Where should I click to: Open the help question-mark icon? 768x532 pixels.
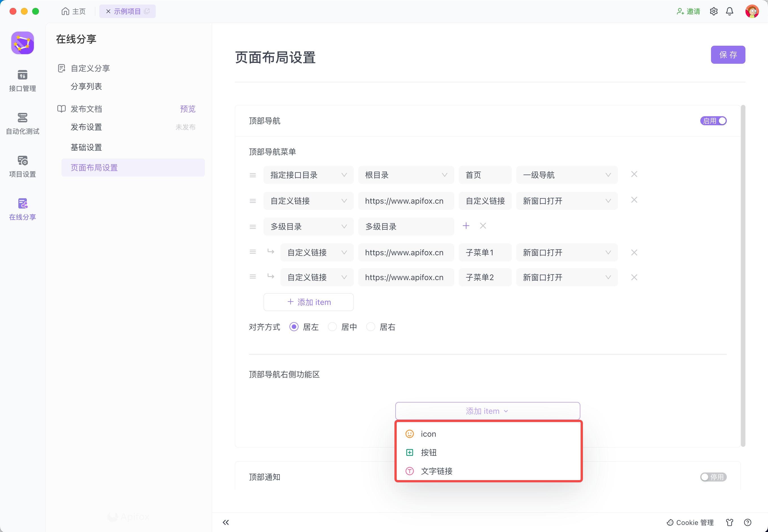747,522
